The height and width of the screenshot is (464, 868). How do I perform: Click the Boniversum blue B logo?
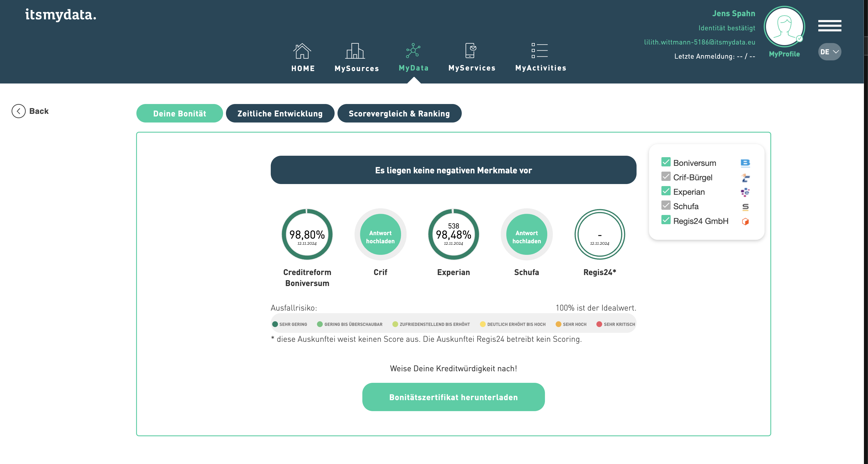pyautogui.click(x=745, y=163)
